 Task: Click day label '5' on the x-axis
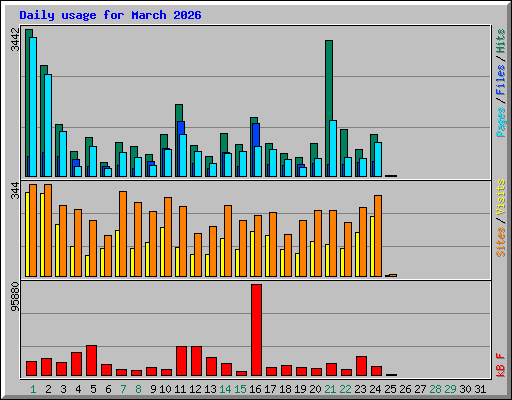[x=93, y=389]
